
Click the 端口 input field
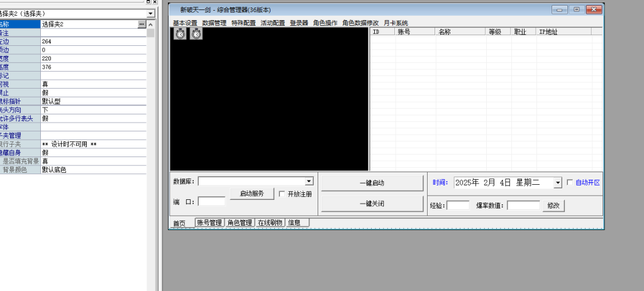tap(211, 202)
